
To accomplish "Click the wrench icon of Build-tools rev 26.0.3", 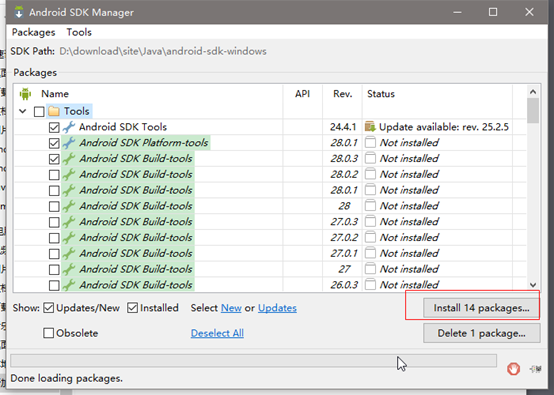I will (69, 285).
